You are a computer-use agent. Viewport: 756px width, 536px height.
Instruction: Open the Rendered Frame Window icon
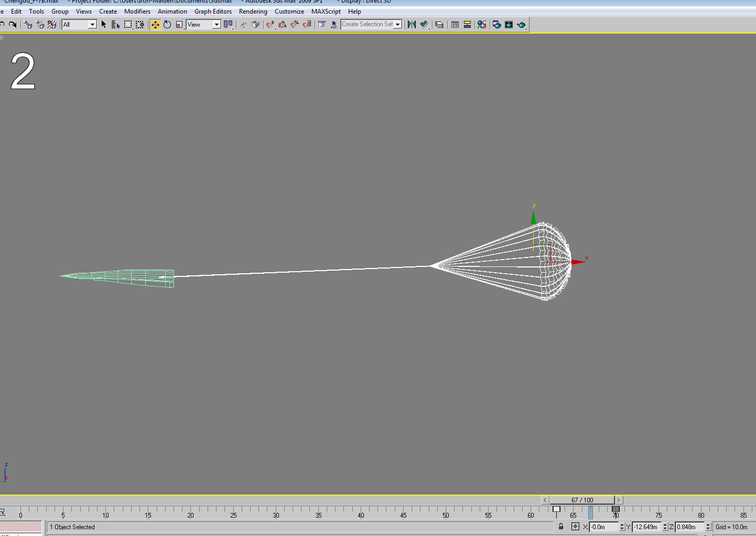pos(509,25)
